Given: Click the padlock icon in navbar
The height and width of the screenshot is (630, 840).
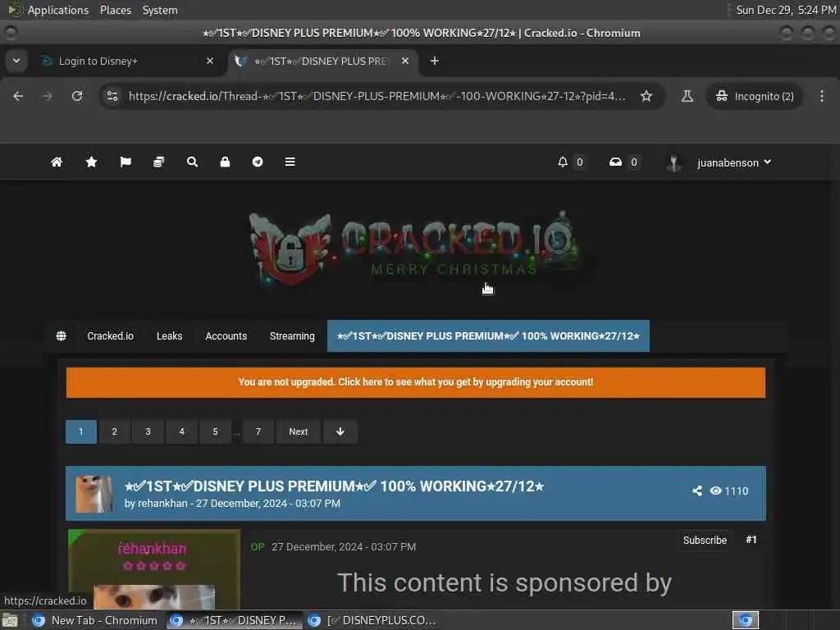Looking at the screenshot, I should (x=225, y=162).
